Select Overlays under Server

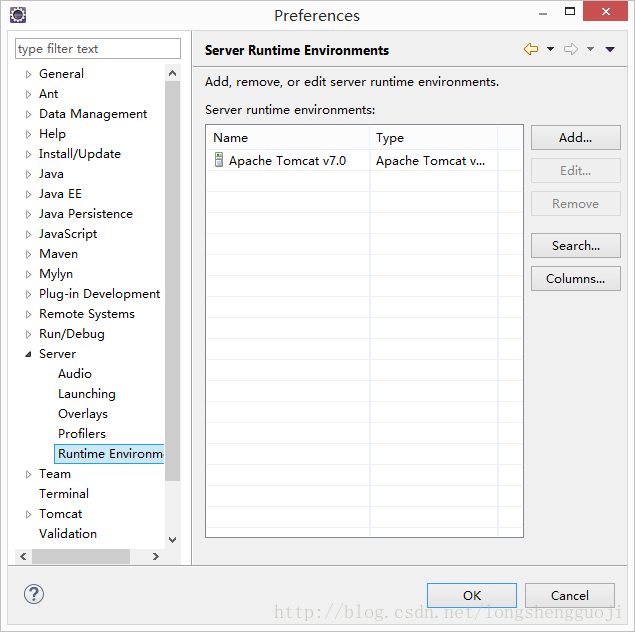click(x=83, y=413)
